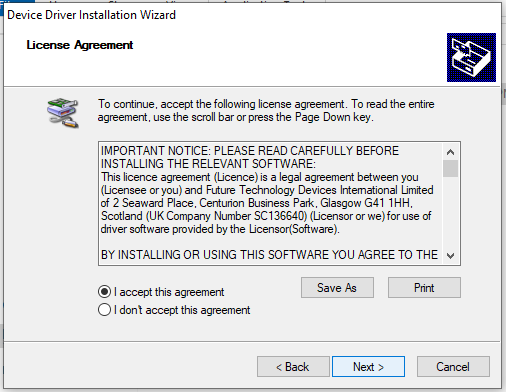Click the Future Technology Devices International text line
Image resolution: width=506 pixels, height=392 pixels.
267,190
